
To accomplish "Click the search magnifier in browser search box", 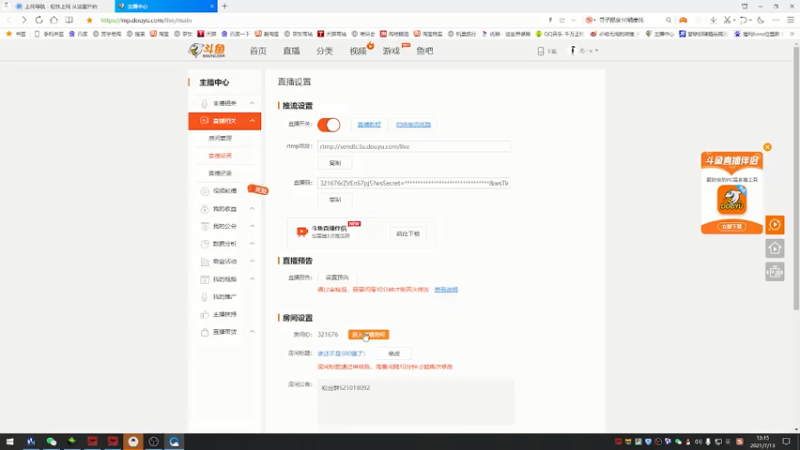I will [x=668, y=20].
